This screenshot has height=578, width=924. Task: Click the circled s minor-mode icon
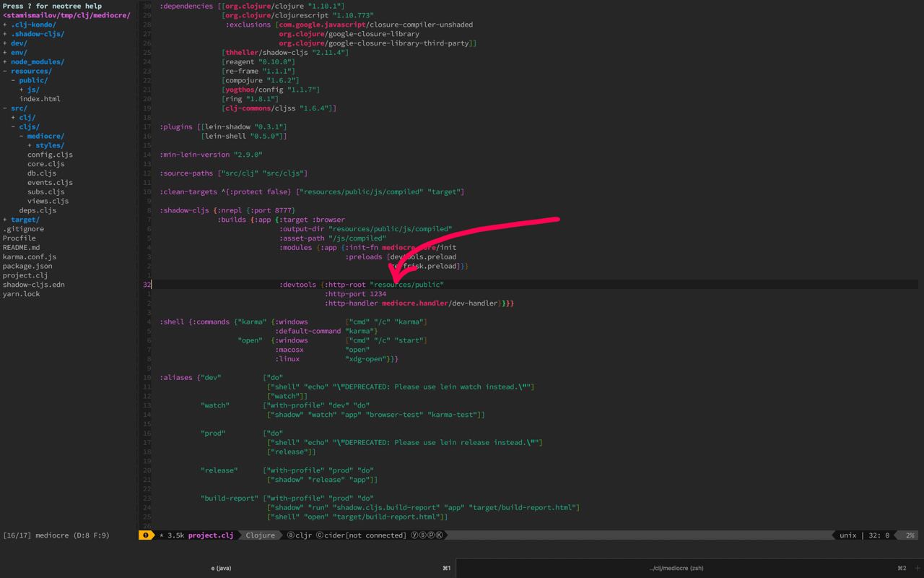(423, 535)
